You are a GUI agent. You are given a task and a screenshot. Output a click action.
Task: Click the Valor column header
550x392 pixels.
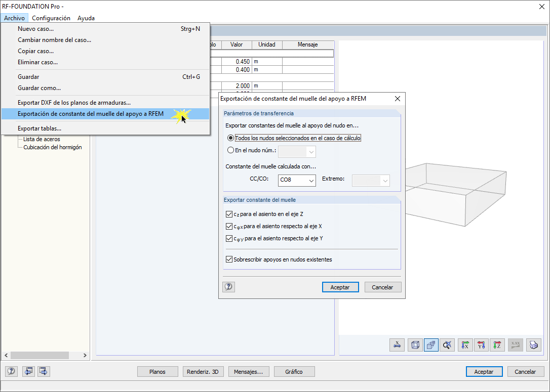click(237, 45)
